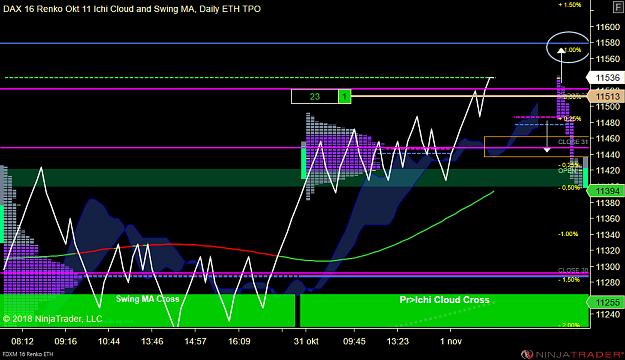Click the CLOSE 30 level label
Screen dimensions: 625x360
[573, 270]
